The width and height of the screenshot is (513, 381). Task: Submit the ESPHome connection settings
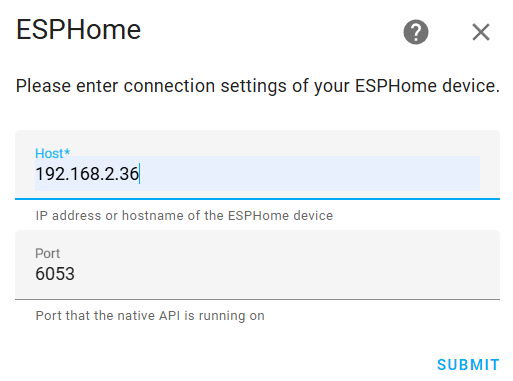tap(468, 365)
